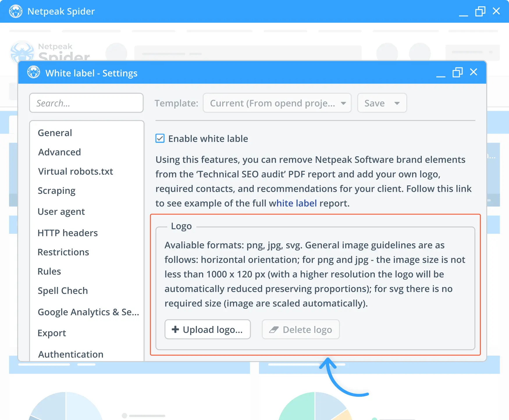Open the Rules settings section
The height and width of the screenshot is (420, 509).
point(49,271)
